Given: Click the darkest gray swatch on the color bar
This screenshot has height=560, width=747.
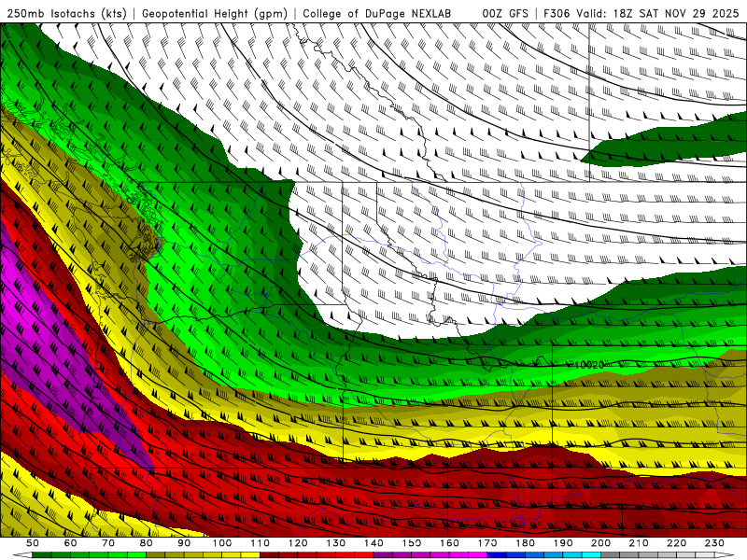Looking at the screenshot, I should click(611, 554).
